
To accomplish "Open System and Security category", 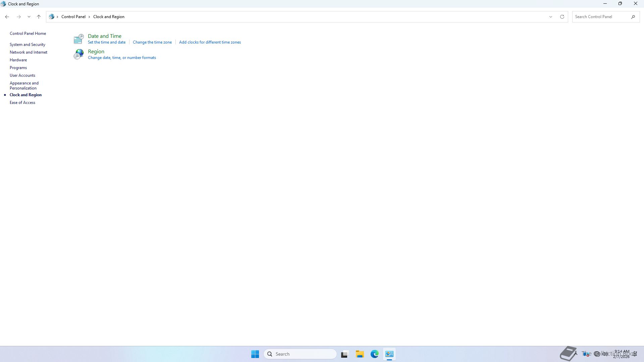I will pyautogui.click(x=28, y=45).
